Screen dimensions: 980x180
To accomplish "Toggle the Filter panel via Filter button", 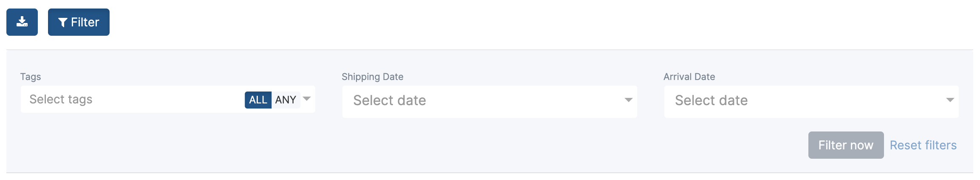I will click(79, 22).
